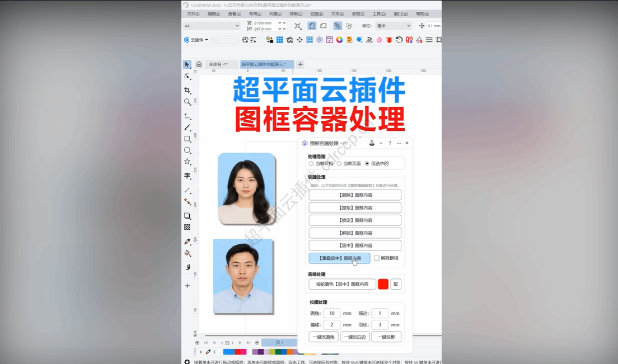Click the 【删除】图框内容 button
This screenshot has height=364, width=618.
355,195
